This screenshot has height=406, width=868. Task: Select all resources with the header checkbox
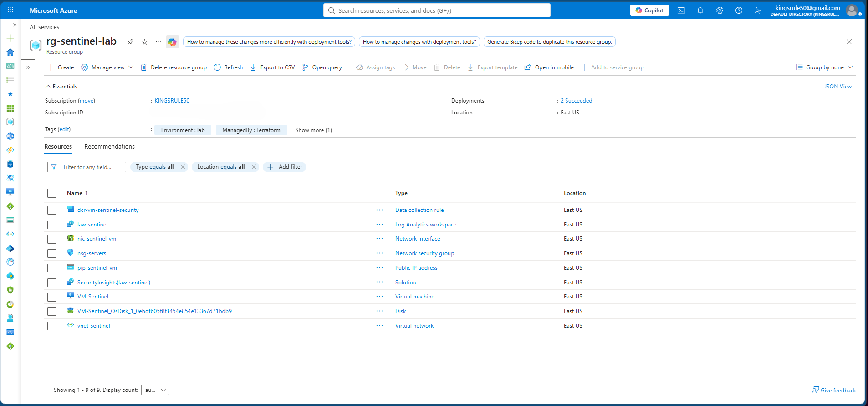52,193
